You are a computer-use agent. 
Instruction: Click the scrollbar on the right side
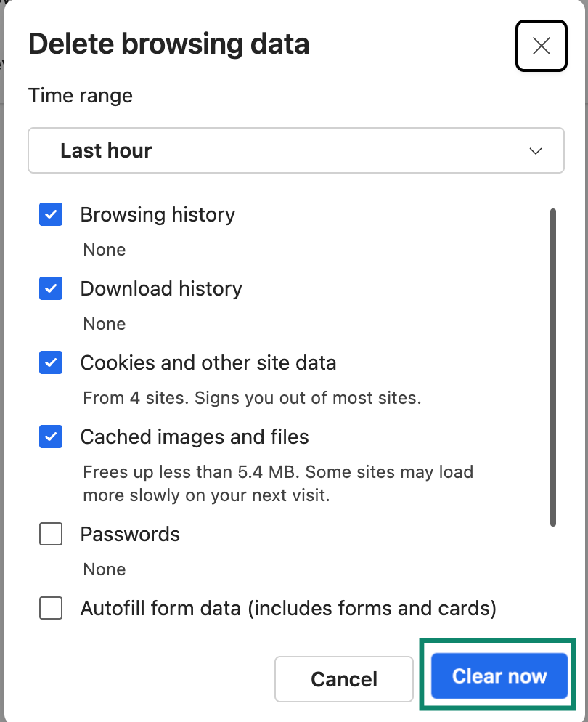552,363
